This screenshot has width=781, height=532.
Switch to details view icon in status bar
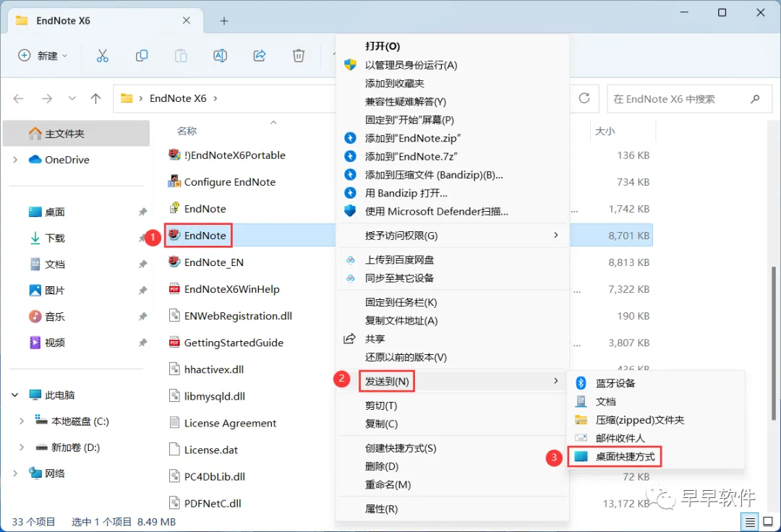pyautogui.click(x=750, y=522)
